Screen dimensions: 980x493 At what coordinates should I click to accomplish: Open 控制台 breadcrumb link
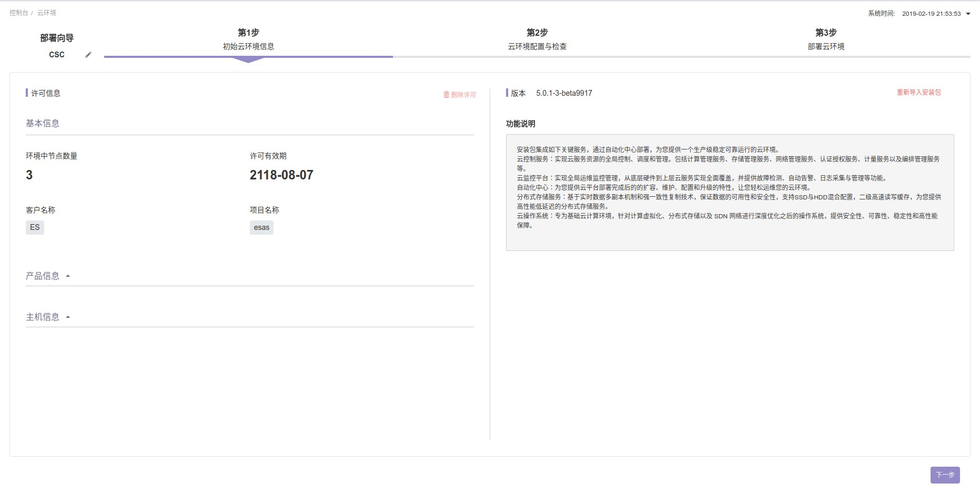point(18,13)
